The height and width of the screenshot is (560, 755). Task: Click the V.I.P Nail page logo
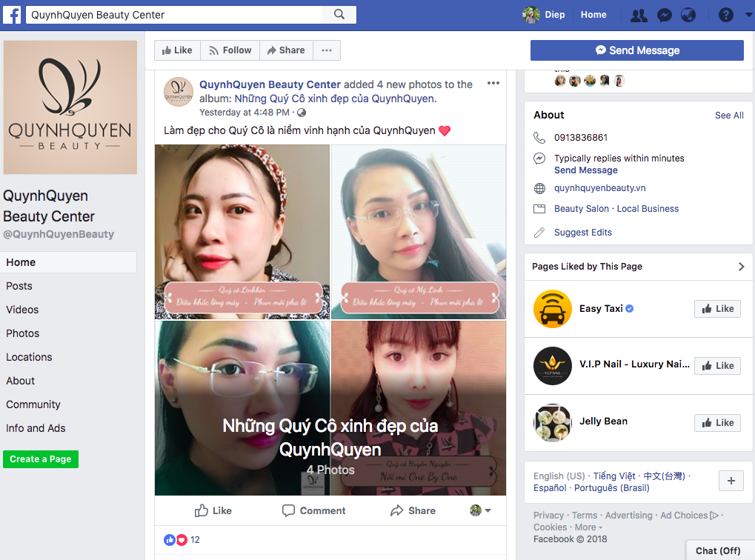click(552, 366)
